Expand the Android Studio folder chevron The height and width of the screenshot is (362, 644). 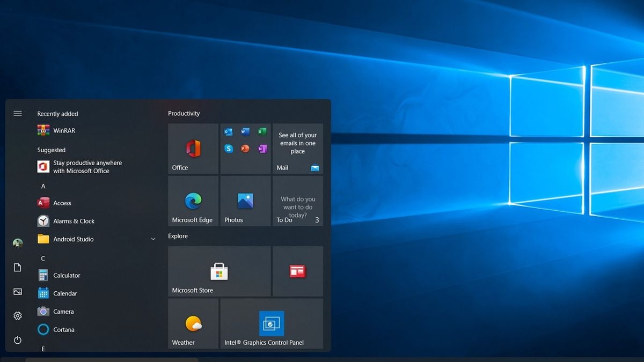[153, 239]
